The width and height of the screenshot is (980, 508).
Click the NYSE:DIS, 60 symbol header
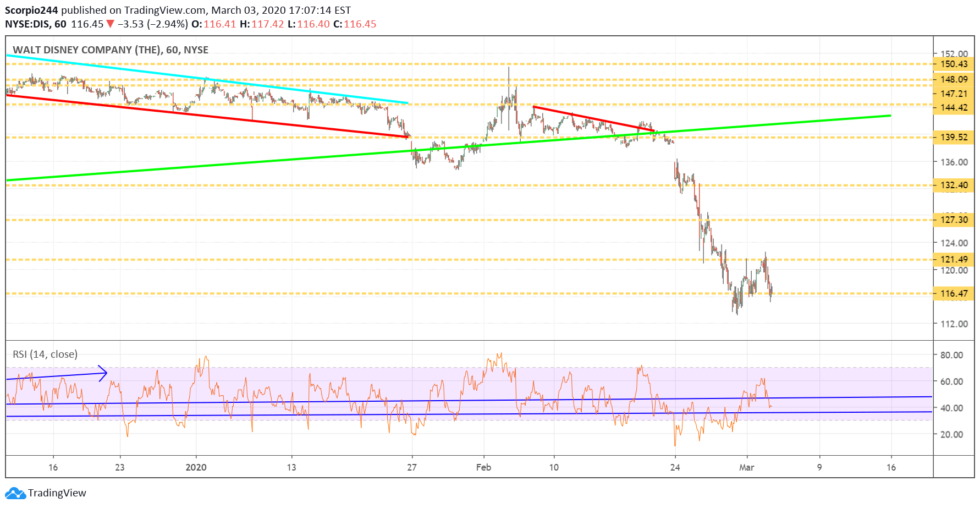tap(36, 24)
